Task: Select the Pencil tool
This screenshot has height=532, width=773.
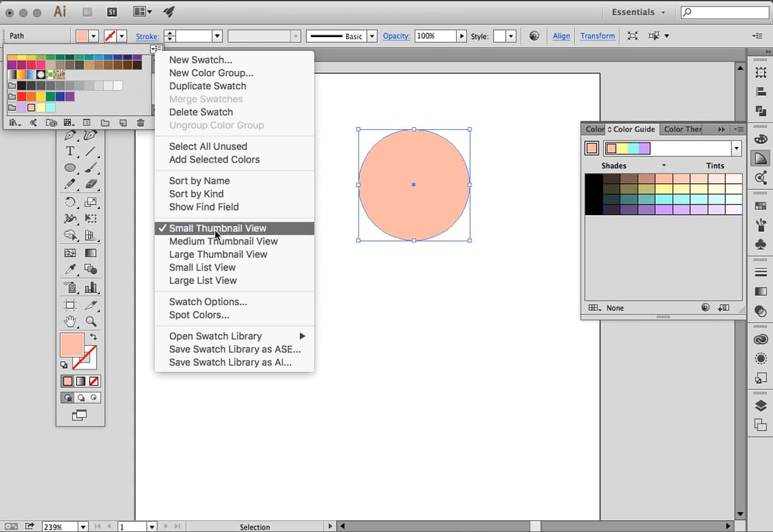Action: [x=70, y=184]
